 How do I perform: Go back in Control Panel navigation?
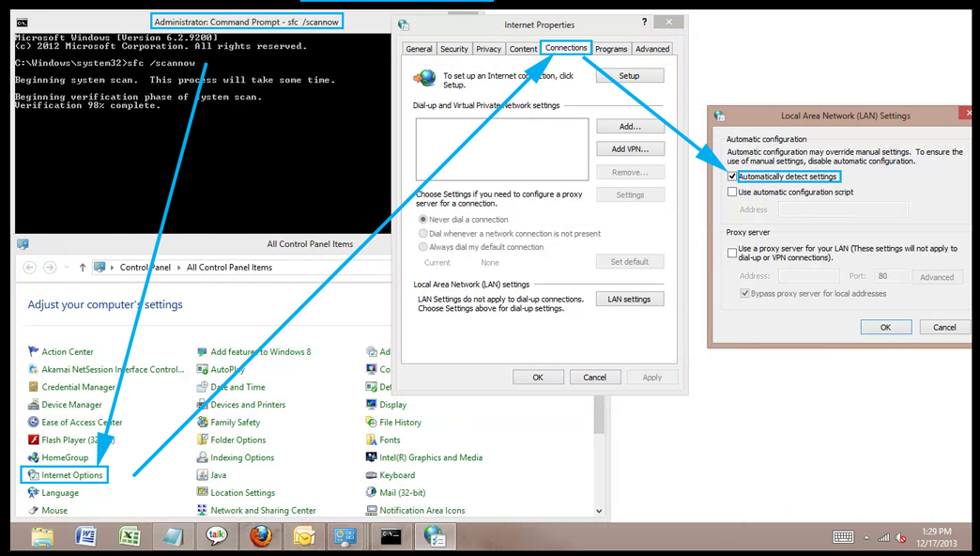tap(29, 267)
